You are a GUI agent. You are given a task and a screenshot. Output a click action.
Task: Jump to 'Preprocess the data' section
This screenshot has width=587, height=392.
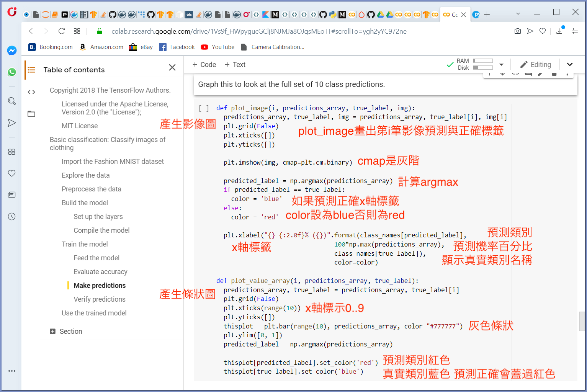pos(92,189)
